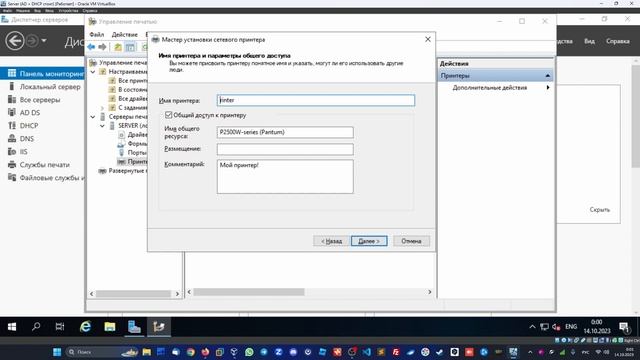
Task: Click the Print Management toolbar back arrow
Action: [91, 47]
